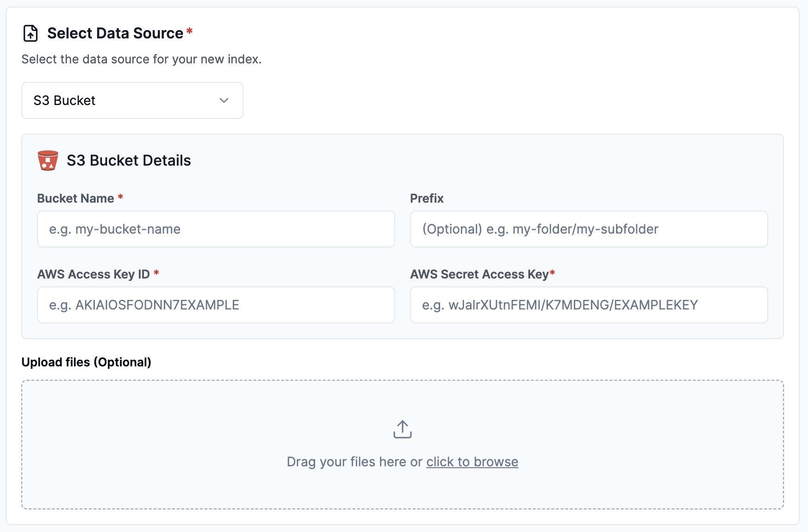Select the AWS Access Key ID field
This screenshot has width=808, height=532.
(x=216, y=305)
